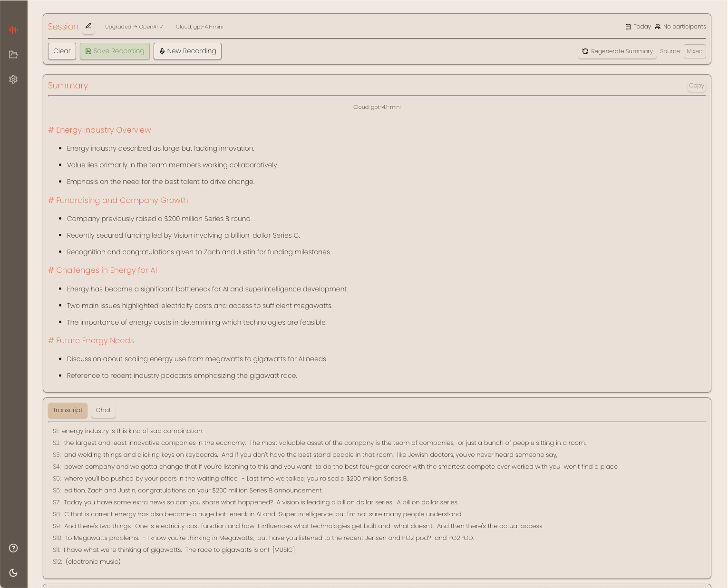728x588 pixels.
Task: Open the recordings panel via waveform sidebar icon
Action: pos(13,29)
